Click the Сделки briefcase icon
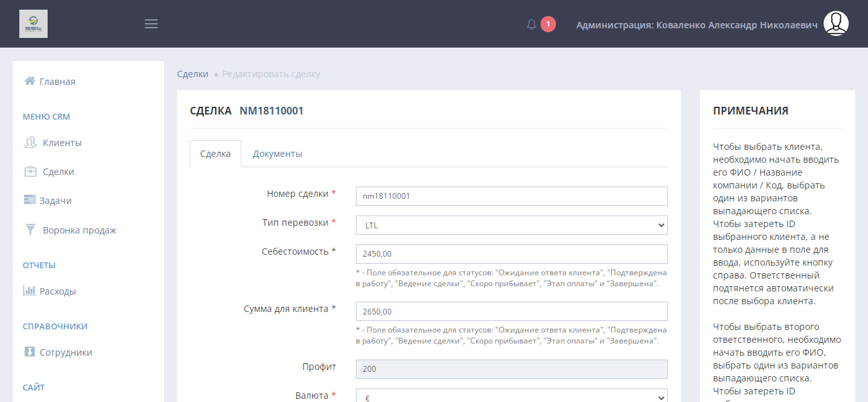Screen dimensions: 868x402 (x=30, y=172)
